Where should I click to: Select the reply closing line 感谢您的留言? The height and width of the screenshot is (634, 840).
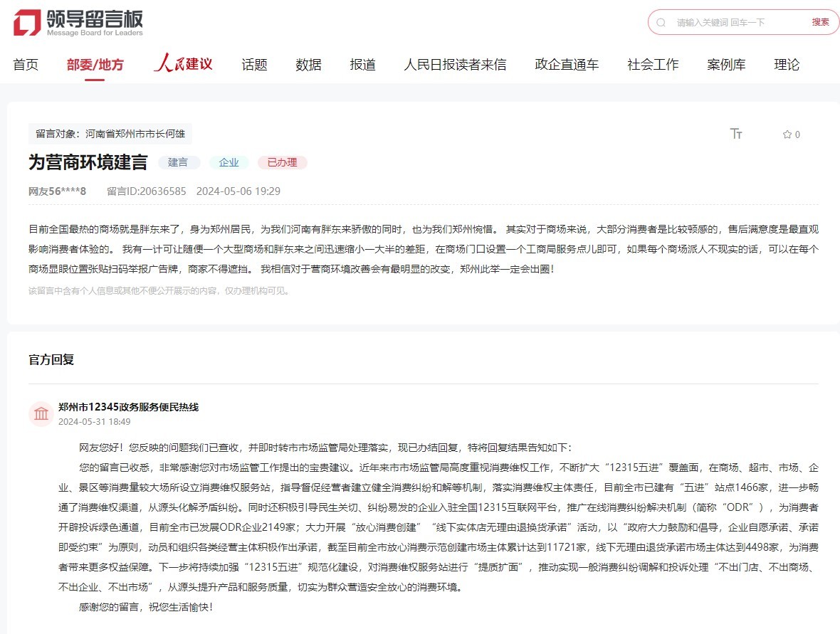(146, 607)
